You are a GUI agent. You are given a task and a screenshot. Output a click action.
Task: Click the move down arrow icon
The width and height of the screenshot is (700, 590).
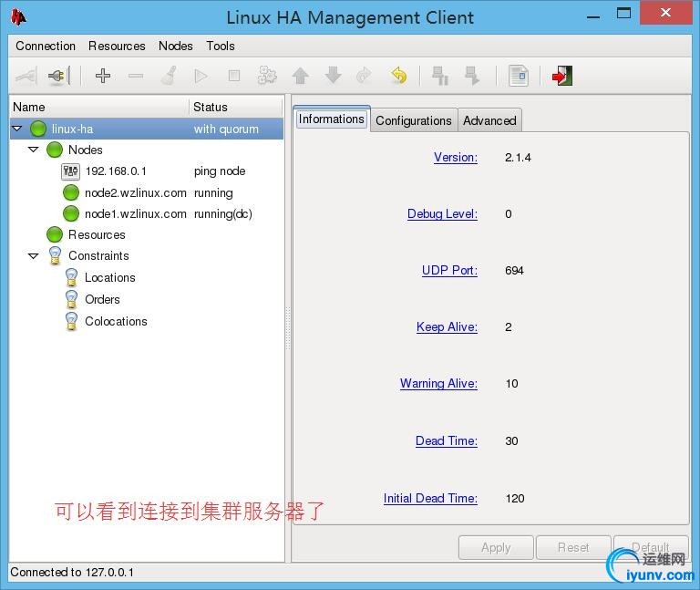point(333,76)
